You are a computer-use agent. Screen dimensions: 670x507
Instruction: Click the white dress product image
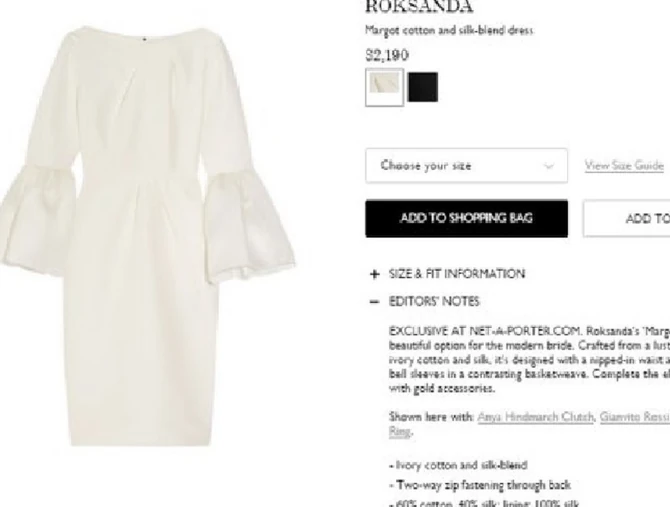(145, 236)
